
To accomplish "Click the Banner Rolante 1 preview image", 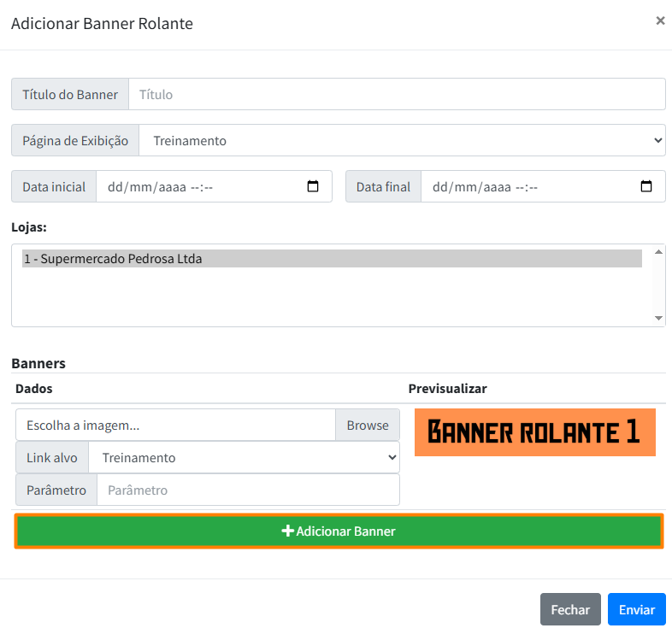I will pos(534,432).
